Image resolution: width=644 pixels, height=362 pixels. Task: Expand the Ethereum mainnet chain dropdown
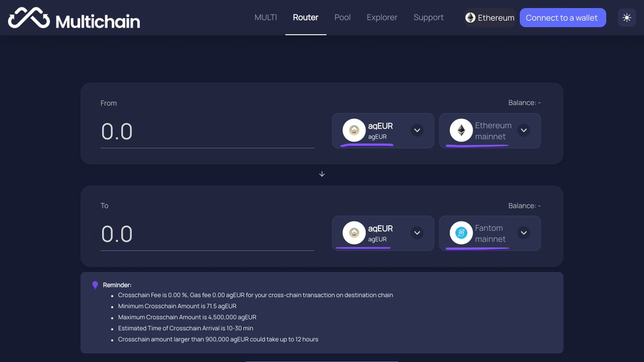click(524, 130)
